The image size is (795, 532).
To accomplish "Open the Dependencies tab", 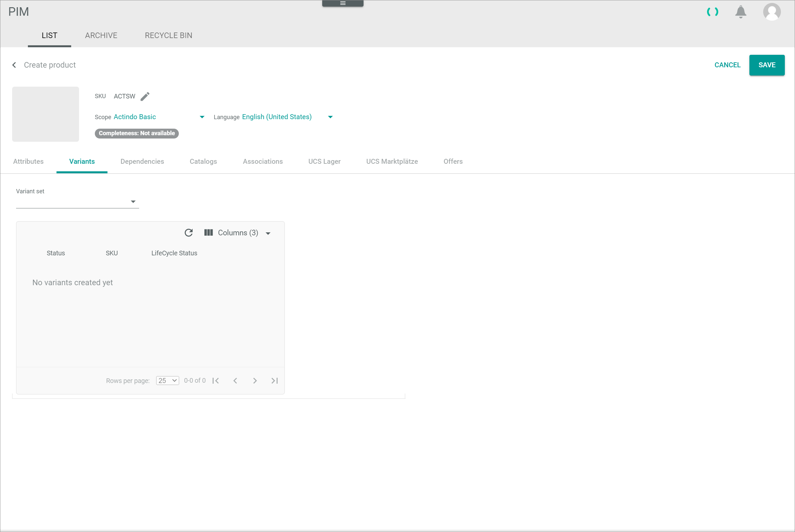I will [142, 161].
